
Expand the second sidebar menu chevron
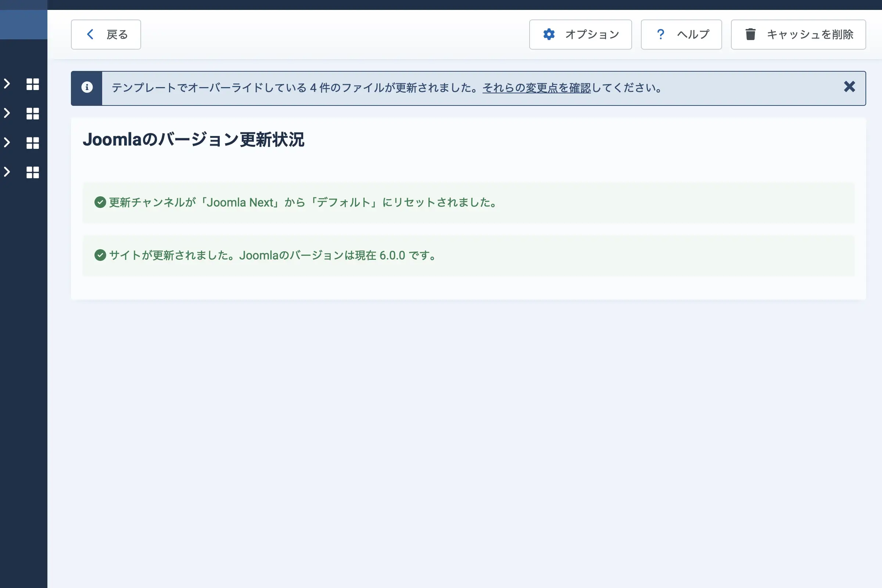click(x=7, y=113)
